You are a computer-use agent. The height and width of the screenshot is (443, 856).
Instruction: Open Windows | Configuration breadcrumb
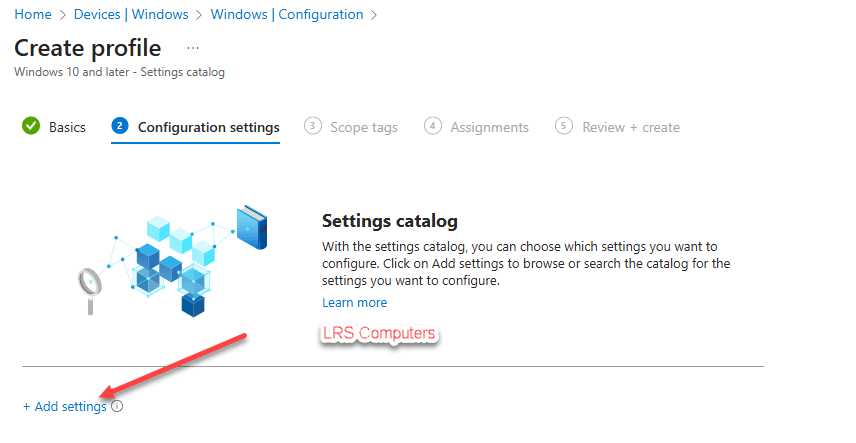tap(285, 14)
